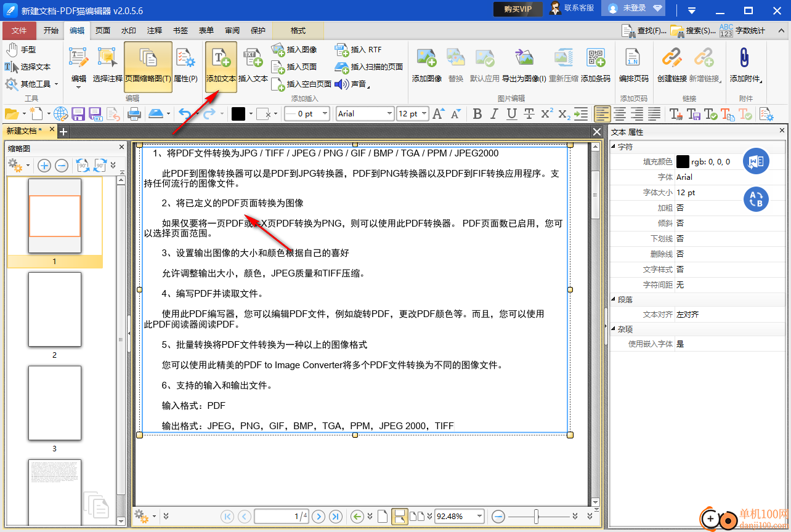The height and width of the screenshot is (532, 791).
Task: Toggle center text alignment button
Action: pos(619,114)
